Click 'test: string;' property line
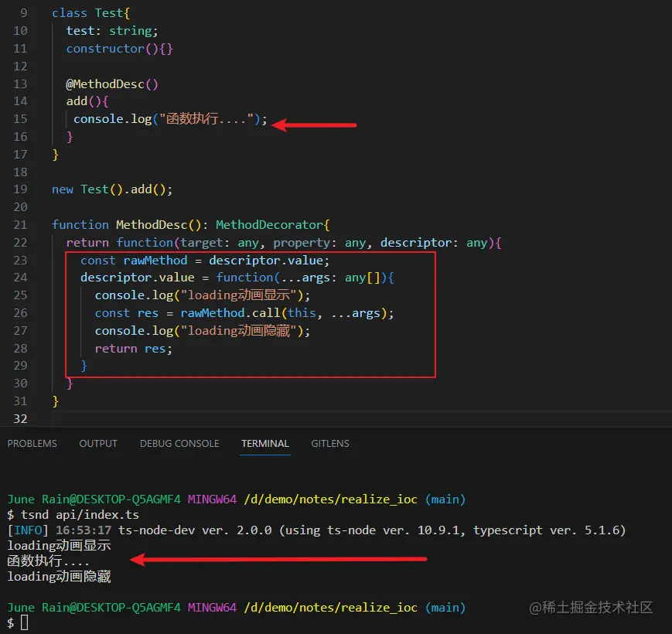Viewport: 672px width, 634px height. pos(112,31)
